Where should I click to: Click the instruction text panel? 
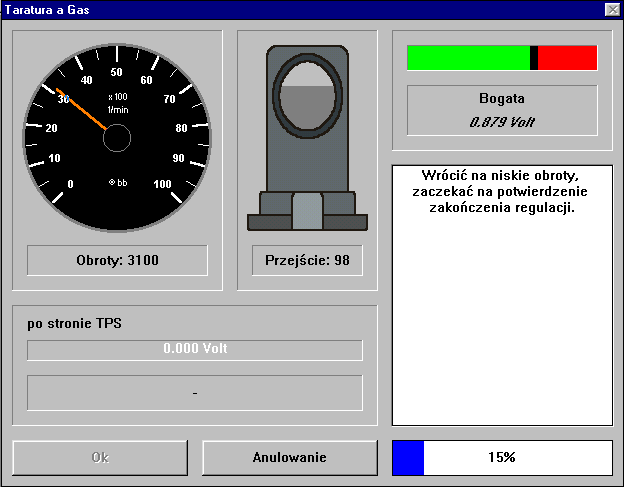(502, 295)
